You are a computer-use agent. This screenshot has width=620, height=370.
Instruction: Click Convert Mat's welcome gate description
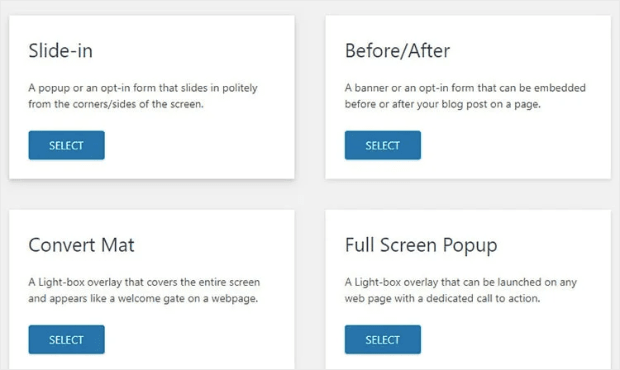[x=144, y=290]
